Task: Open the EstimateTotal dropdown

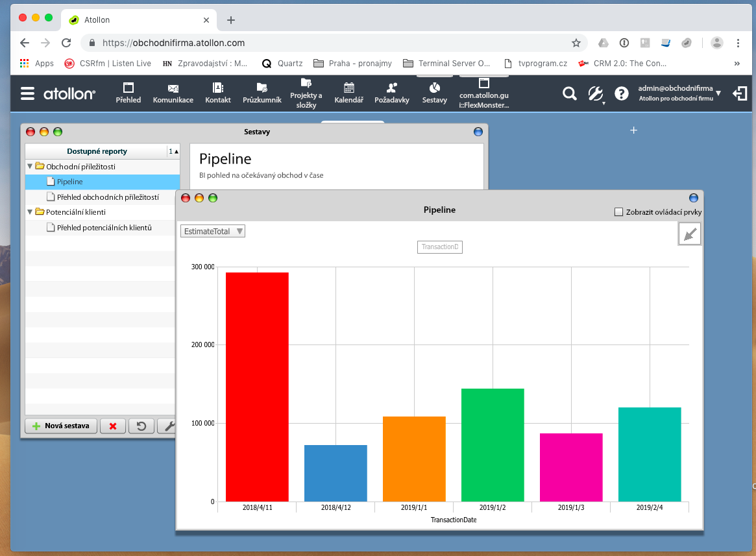Action: 213,231
